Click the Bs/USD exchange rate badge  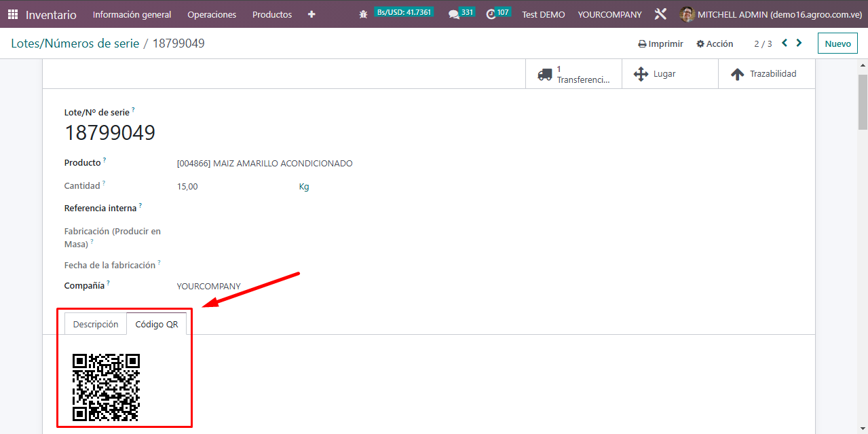click(x=404, y=12)
